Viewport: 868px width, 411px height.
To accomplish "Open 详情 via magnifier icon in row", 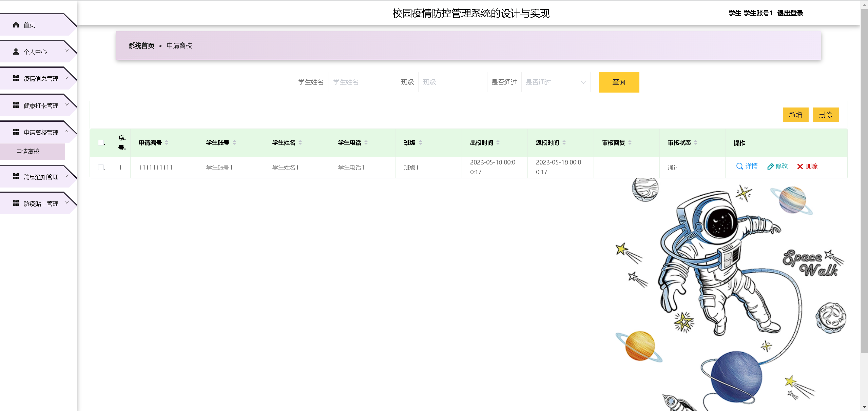I will (739, 166).
